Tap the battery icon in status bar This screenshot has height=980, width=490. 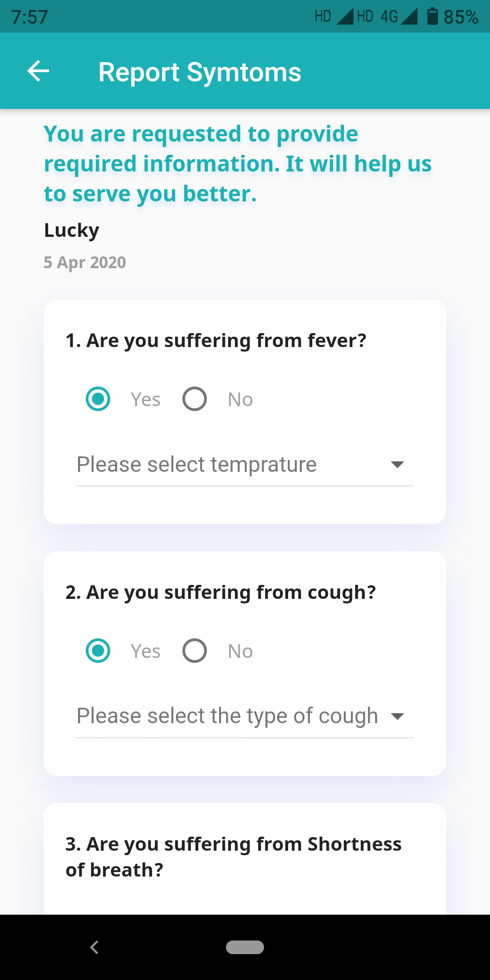[x=432, y=17]
